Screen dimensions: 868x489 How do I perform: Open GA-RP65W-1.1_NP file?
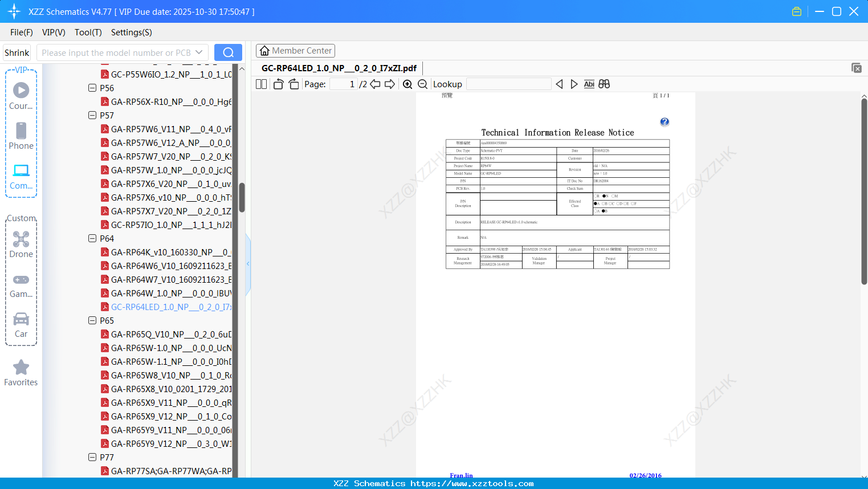pyautogui.click(x=166, y=361)
